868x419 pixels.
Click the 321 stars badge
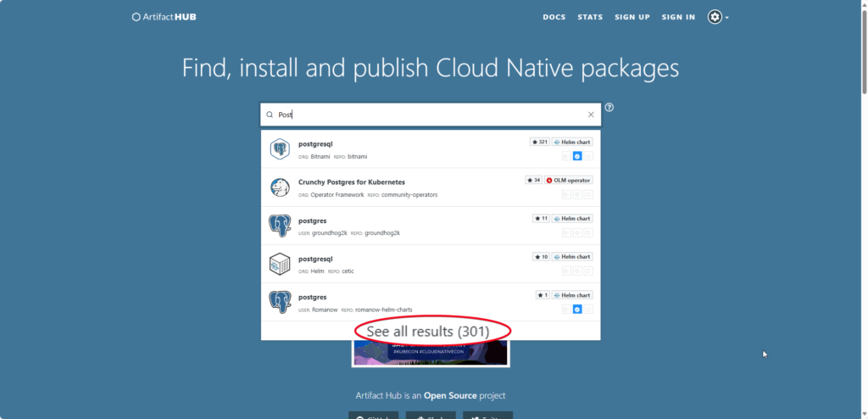pyautogui.click(x=540, y=142)
